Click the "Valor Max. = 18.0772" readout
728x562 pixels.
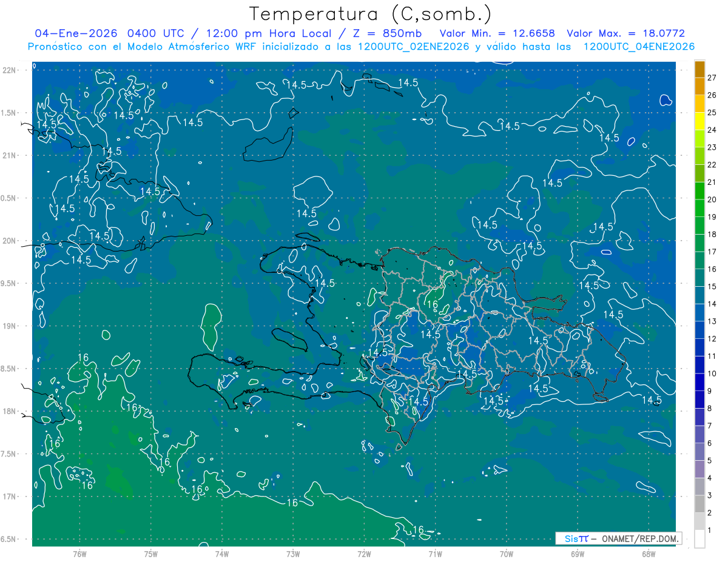[625, 33]
